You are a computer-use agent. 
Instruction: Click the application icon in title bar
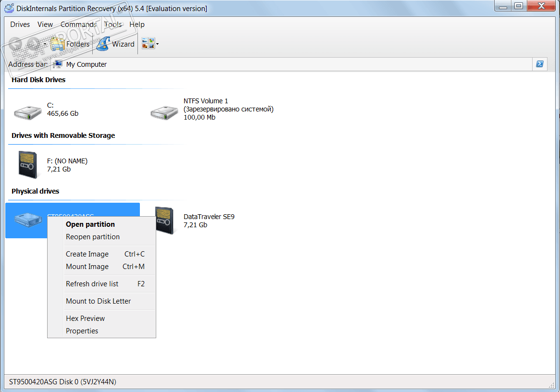pyautogui.click(x=9, y=8)
